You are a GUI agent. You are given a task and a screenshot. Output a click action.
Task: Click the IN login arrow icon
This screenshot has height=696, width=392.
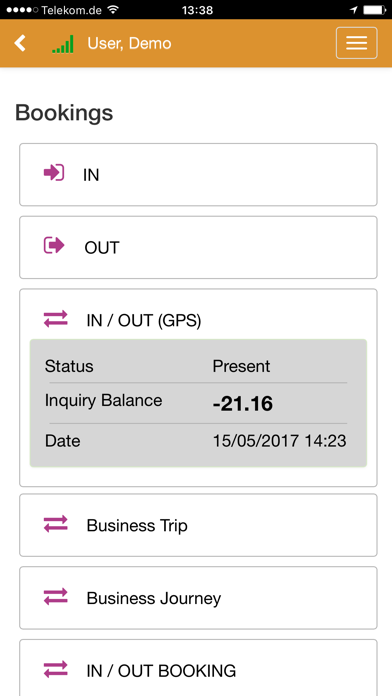click(x=54, y=173)
